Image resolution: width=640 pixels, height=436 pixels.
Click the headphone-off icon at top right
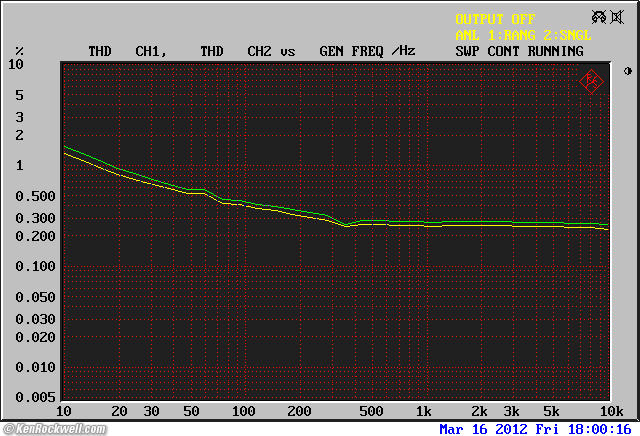[x=599, y=17]
